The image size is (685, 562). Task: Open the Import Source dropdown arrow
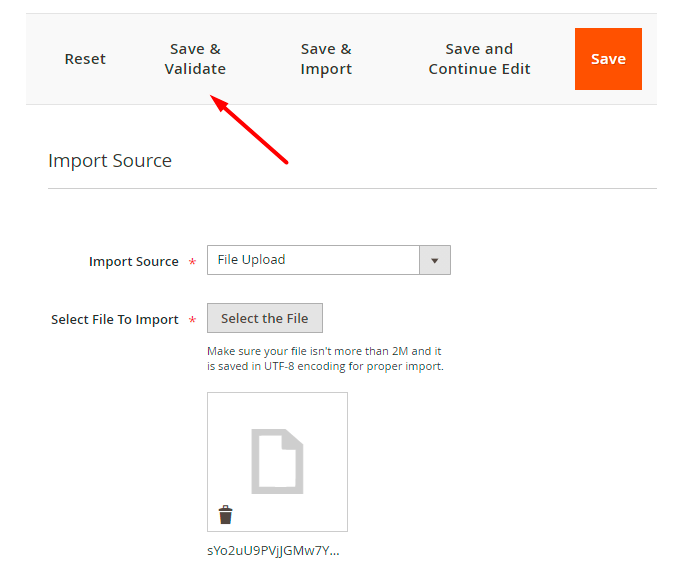pos(434,260)
